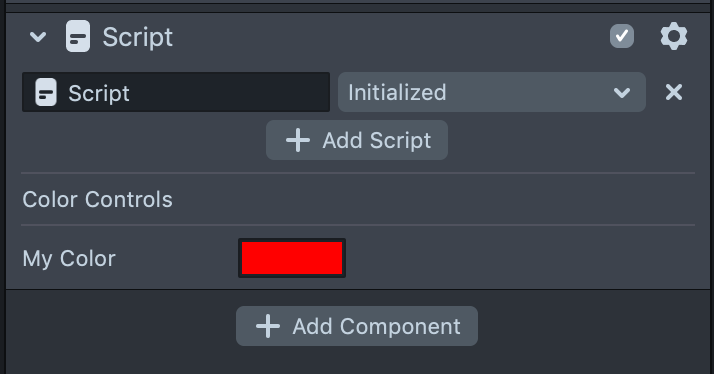Viewport: 714px width, 374px height.
Task: Select the Script asset slot field
Action: (x=176, y=92)
